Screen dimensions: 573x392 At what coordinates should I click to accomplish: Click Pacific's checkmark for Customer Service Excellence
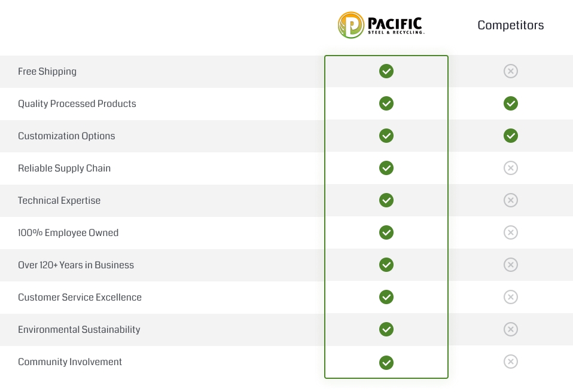click(x=386, y=298)
